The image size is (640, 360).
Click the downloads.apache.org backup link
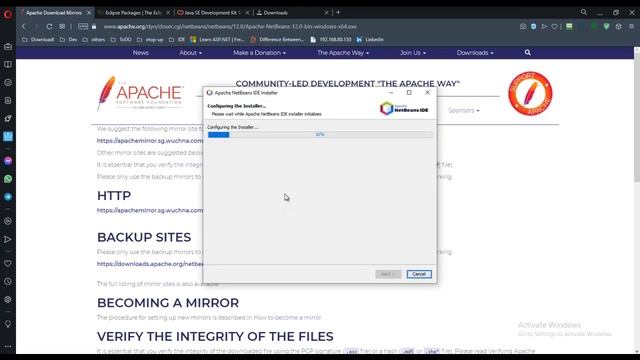(150, 264)
